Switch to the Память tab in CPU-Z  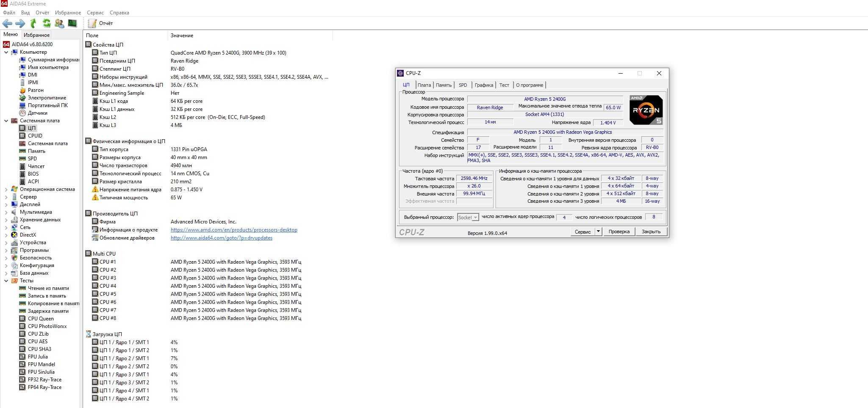444,85
